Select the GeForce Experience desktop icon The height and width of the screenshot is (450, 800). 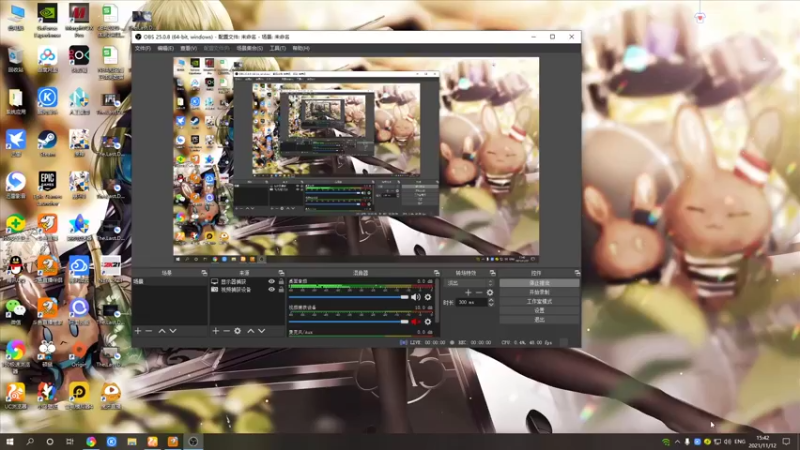(x=47, y=20)
